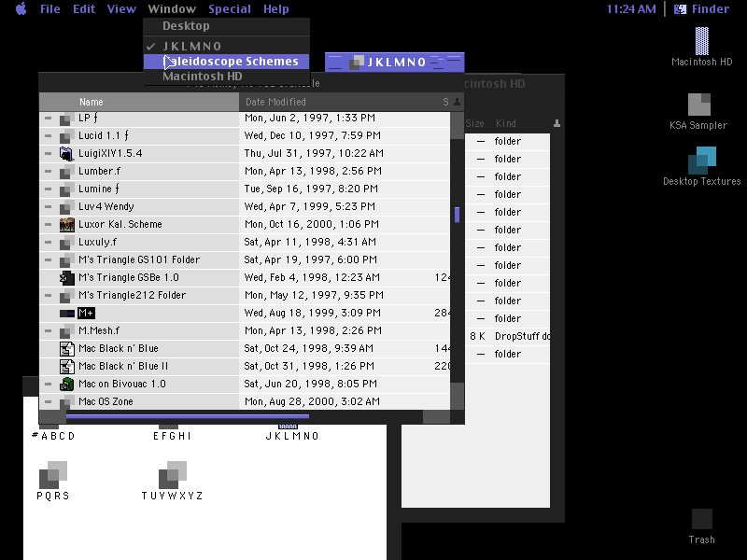Expand the Lumber.f folder row
This screenshot has width=747, height=560.
(x=49, y=171)
